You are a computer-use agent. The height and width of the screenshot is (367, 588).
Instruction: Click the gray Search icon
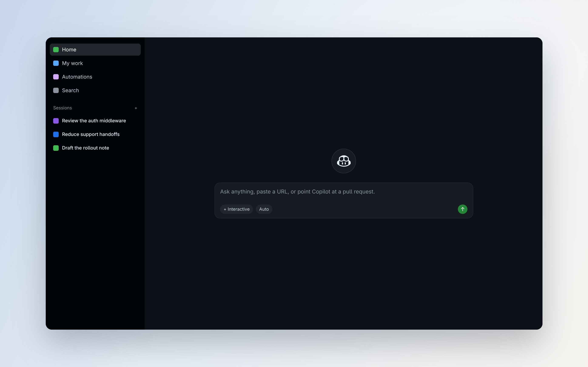pyautogui.click(x=56, y=90)
